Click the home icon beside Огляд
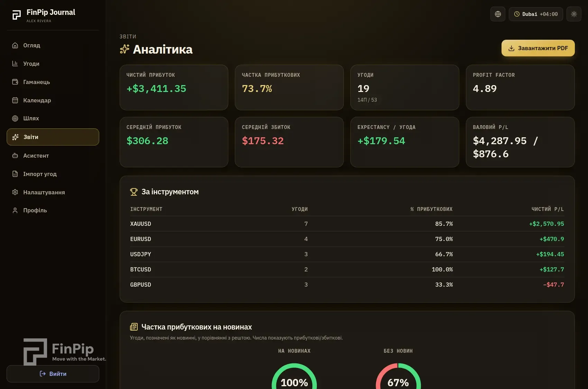The height and width of the screenshot is (389, 588). (x=15, y=45)
